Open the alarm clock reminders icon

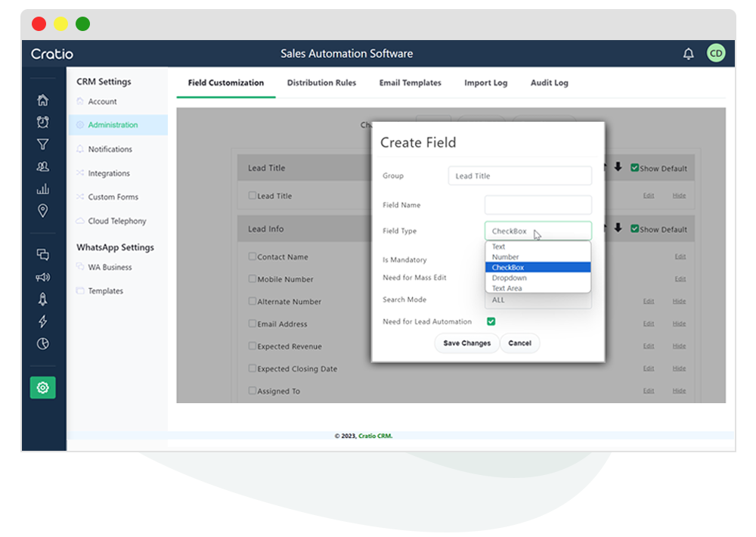(x=43, y=122)
